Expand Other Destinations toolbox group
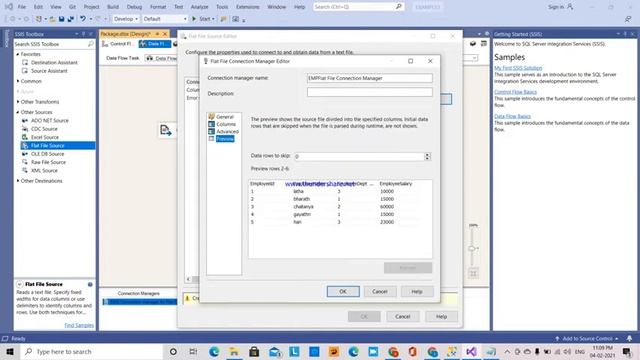The width and height of the screenshot is (640, 360). coord(18,181)
